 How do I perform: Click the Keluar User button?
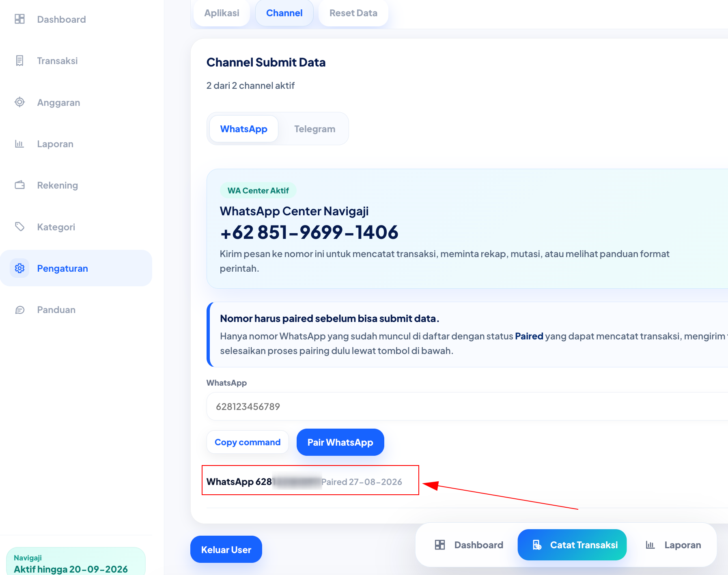[x=226, y=549]
